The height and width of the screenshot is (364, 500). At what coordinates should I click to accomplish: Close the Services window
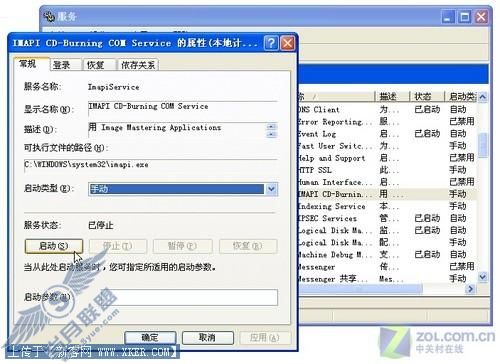point(481,17)
